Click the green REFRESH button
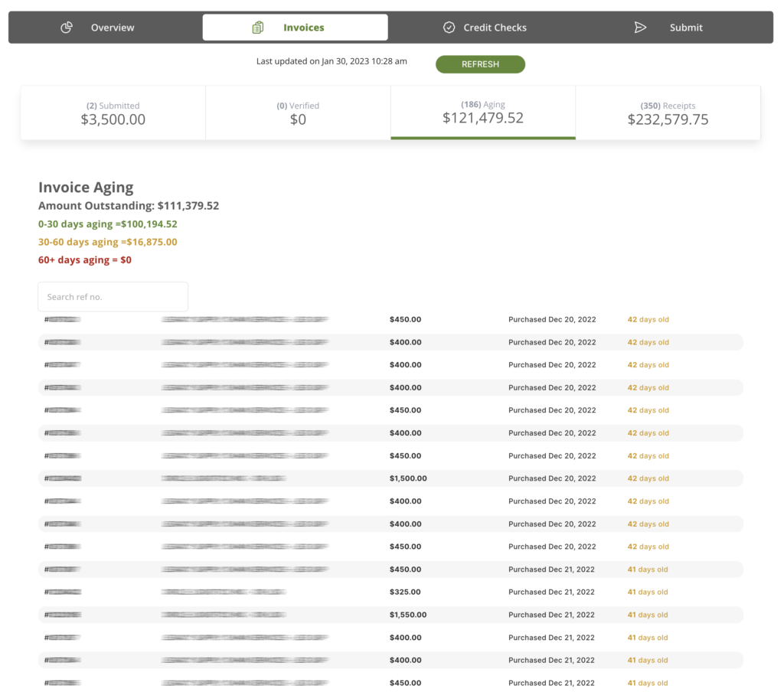This screenshot has height=695, width=784. [x=480, y=64]
